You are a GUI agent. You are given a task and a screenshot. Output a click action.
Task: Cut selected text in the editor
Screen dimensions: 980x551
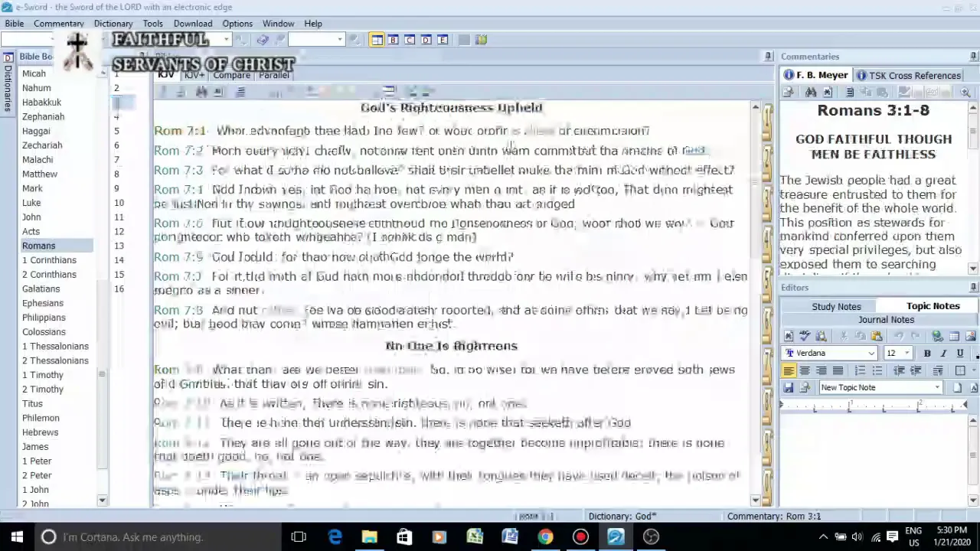click(x=844, y=336)
